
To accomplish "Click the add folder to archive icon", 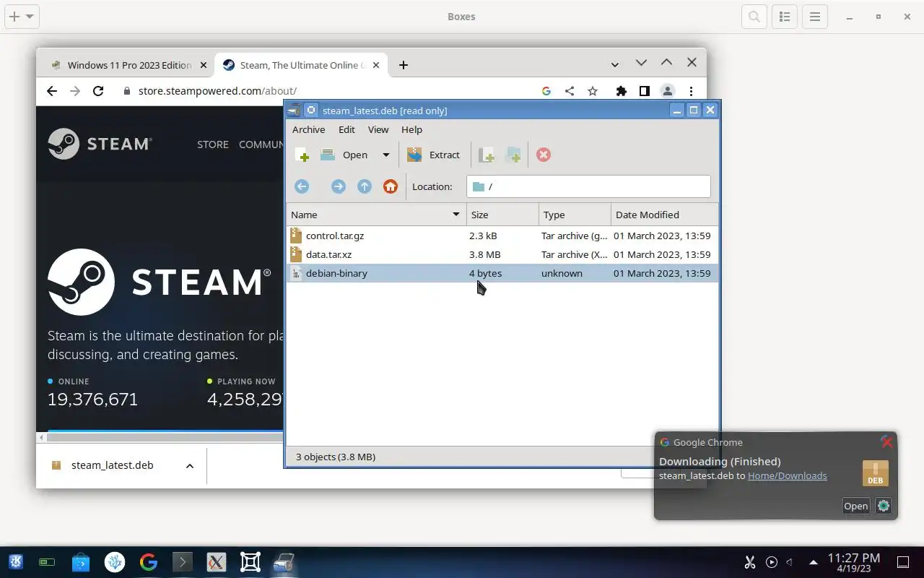I will (x=513, y=155).
